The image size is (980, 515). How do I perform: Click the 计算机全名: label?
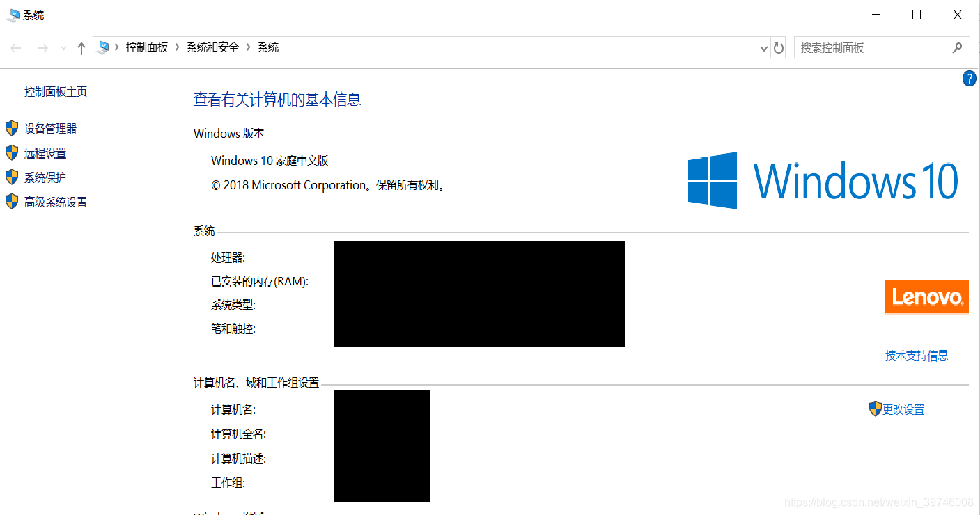pyautogui.click(x=239, y=435)
